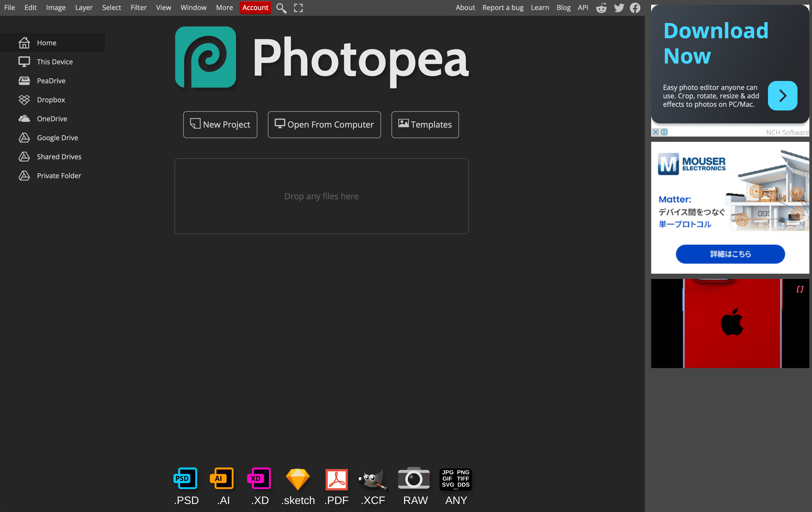Click the .PDF format icon
This screenshot has height=512, width=812.
coord(337,479)
